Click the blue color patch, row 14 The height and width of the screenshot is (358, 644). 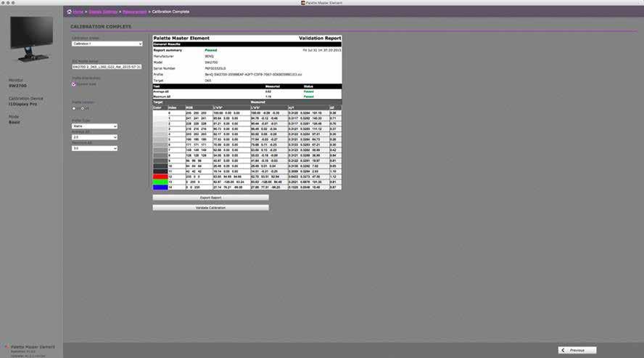[160, 187]
